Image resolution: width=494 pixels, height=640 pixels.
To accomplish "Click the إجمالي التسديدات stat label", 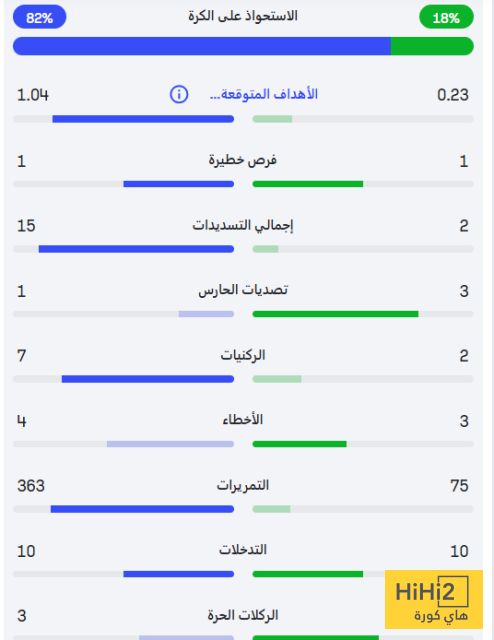I will 243,225.
